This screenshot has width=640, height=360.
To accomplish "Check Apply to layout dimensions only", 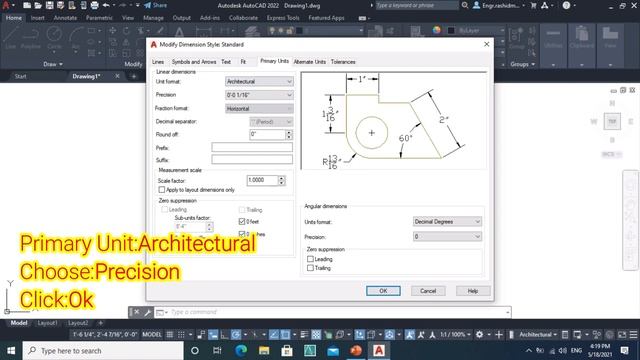I will (162, 190).
